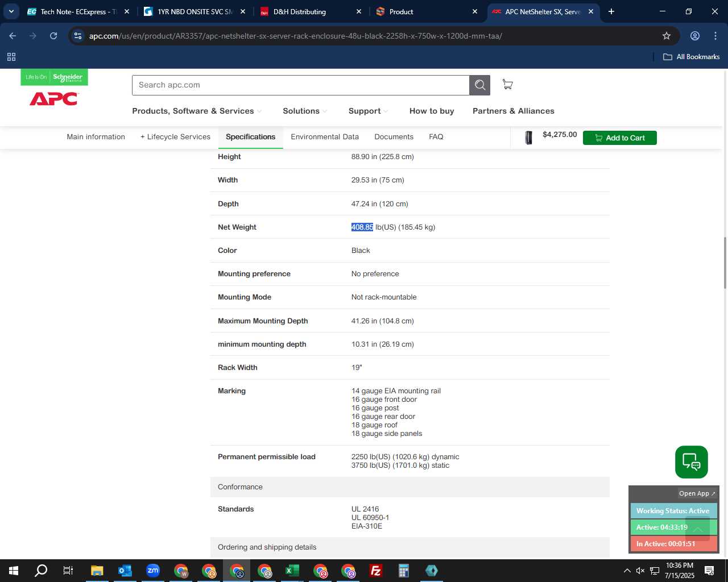This screenshot has height=582, width=728.
Task: Open the notification center icon
Action: pyautogui.click(x=709, y=571)
